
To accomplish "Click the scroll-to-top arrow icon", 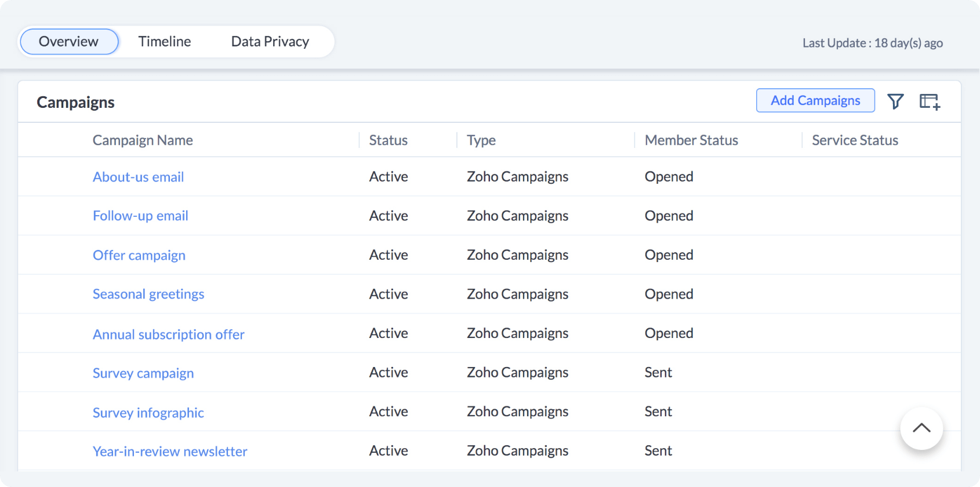I will point(921,428).
